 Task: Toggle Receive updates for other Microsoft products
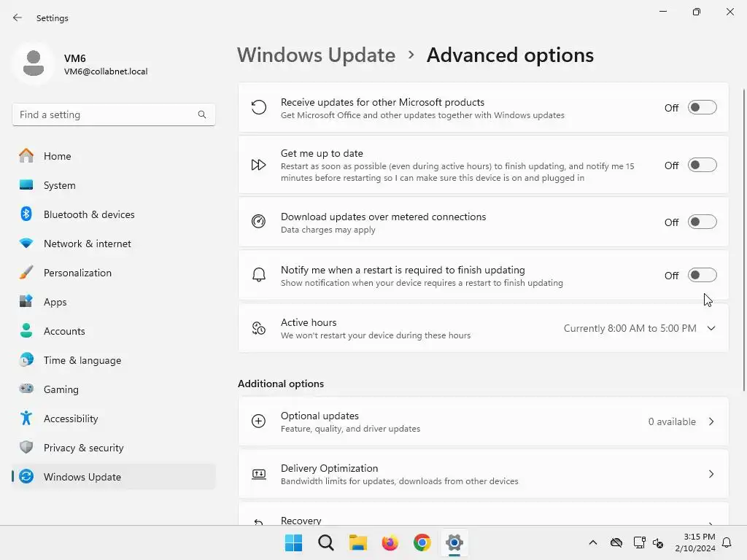coord(703,108)
